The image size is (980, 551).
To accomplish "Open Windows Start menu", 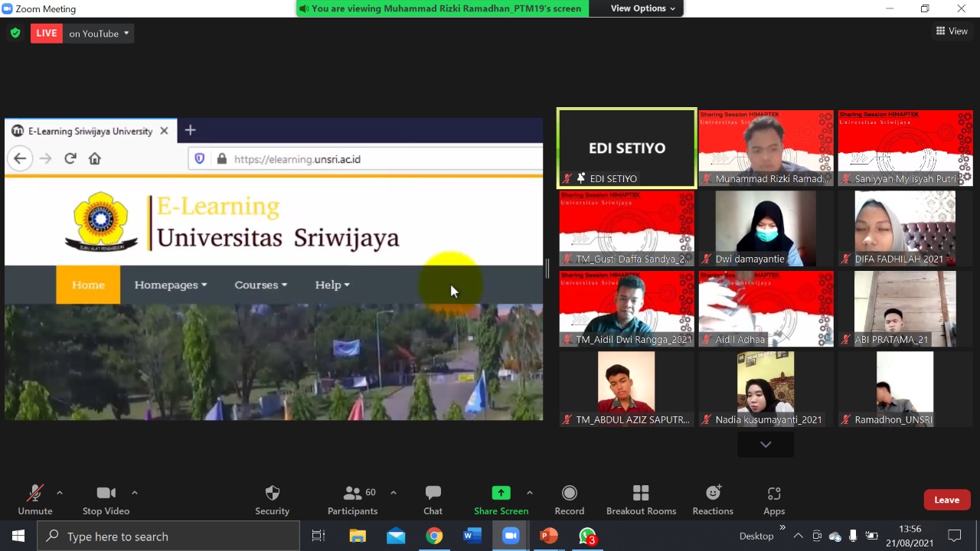I will pyautogui.click(x=18, y=536).
